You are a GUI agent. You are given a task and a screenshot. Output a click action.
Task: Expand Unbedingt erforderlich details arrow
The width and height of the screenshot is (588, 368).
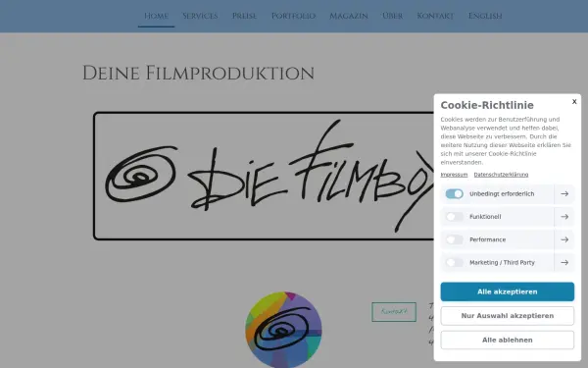click(564, 193)
